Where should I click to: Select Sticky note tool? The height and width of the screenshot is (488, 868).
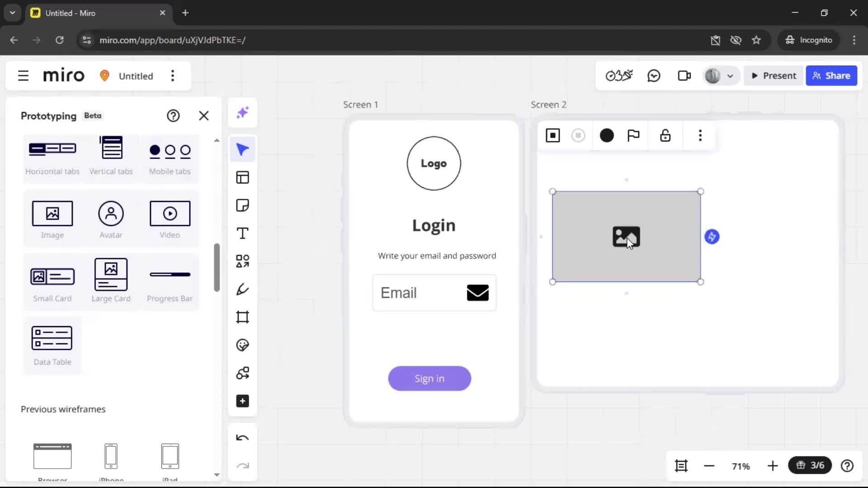click(243, 206)
